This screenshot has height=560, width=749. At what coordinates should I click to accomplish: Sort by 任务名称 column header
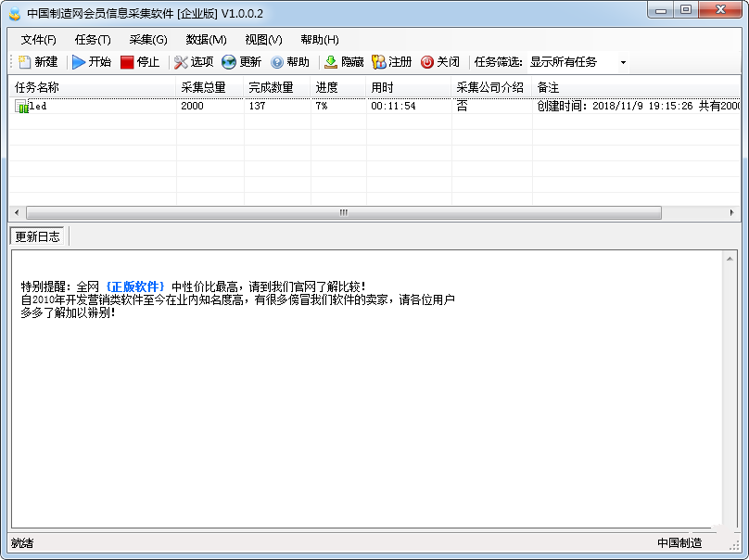(92, 87)
